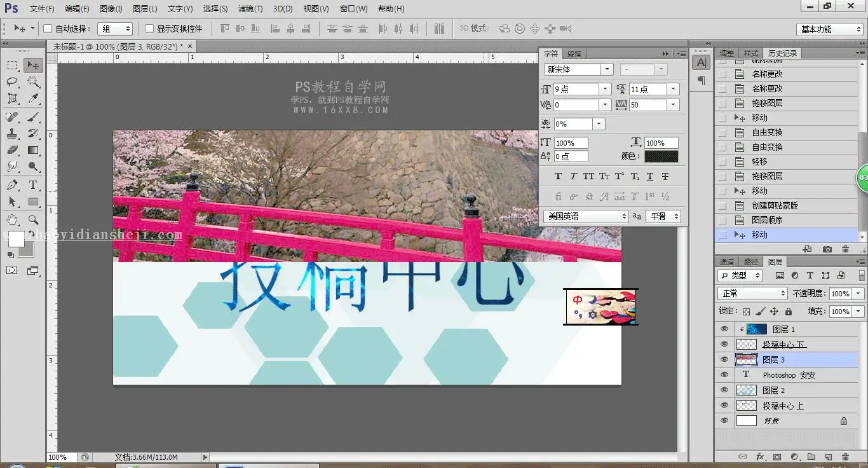Hide the 图层 2 layer
Image resolution: width=868 pixels, height=468 pixels.
[724, 390]
